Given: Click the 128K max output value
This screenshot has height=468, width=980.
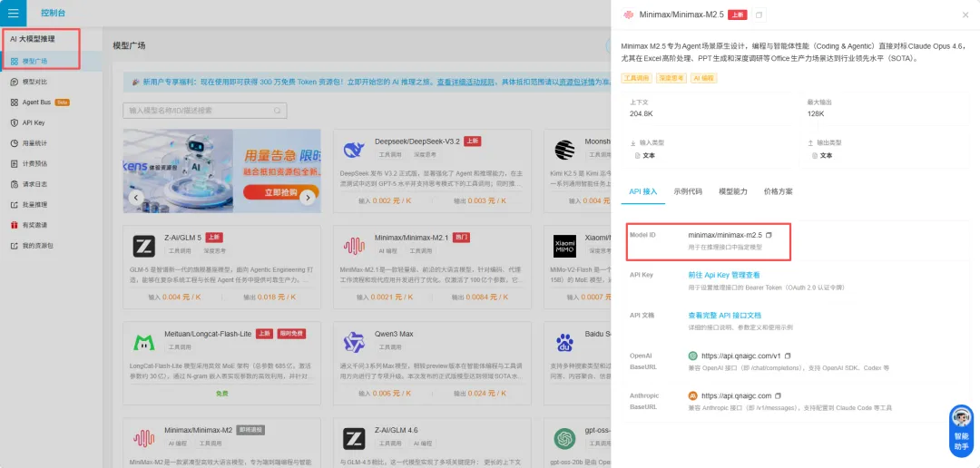Looking at the screenshot, I should [x=816, y=113].
